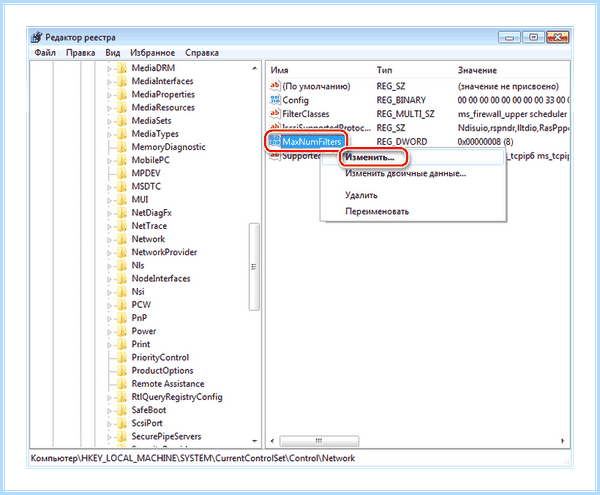Select the PriorityControl tree item
The image size is (600, 495).
click(x=160, y=358)
